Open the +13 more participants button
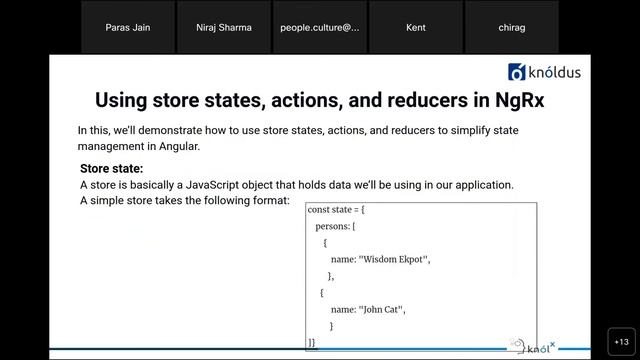The image size is (640, 360). coord(621,342)
